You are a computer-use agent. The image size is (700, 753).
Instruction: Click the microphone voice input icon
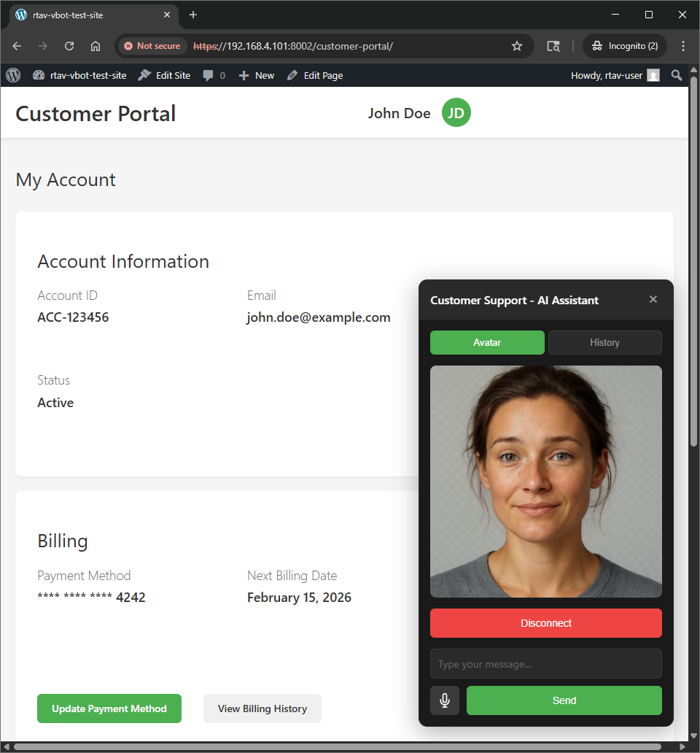tap(445, 700)
